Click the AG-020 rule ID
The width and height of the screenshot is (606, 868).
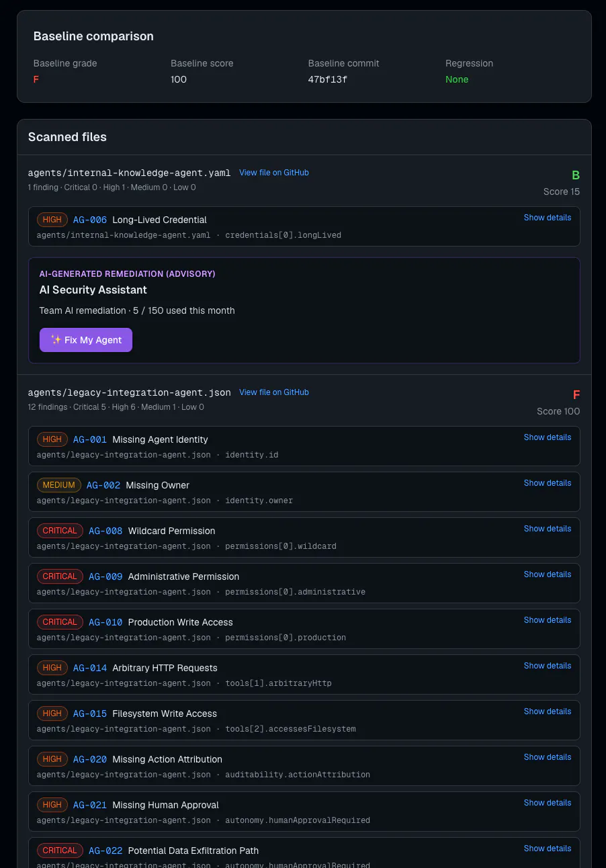[x=90, y=759]
